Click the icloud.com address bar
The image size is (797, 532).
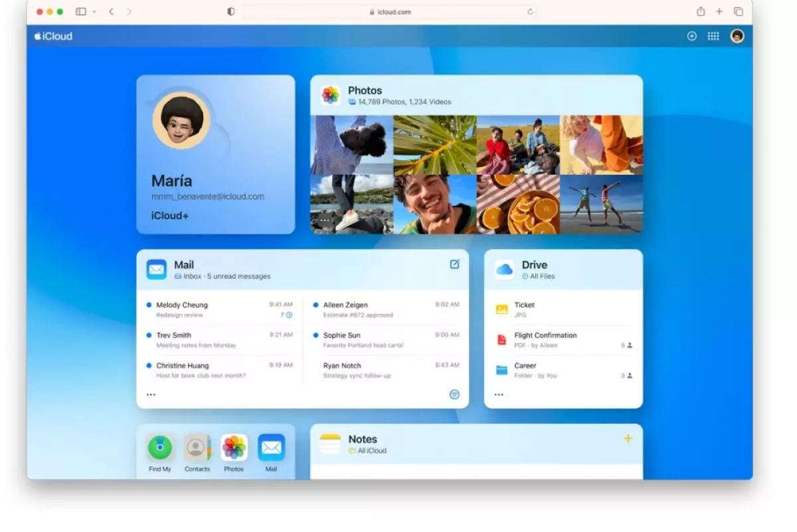point(389,11)
